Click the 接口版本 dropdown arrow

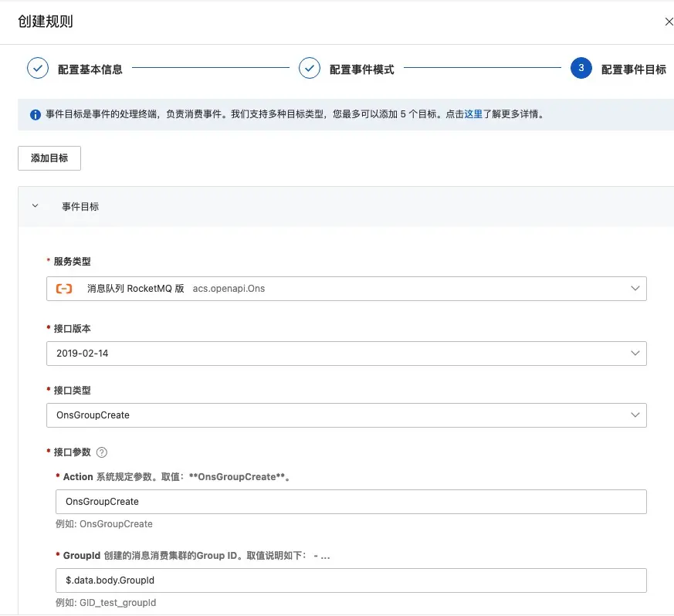(x=635, y=354)
